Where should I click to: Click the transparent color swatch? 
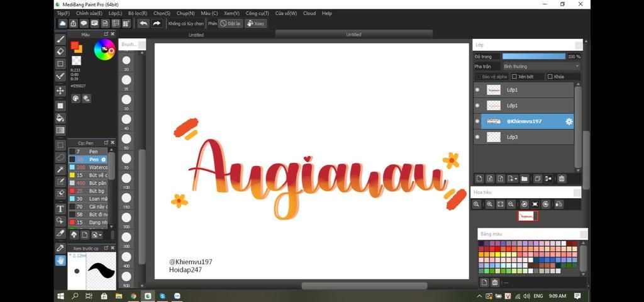[76, 61]
